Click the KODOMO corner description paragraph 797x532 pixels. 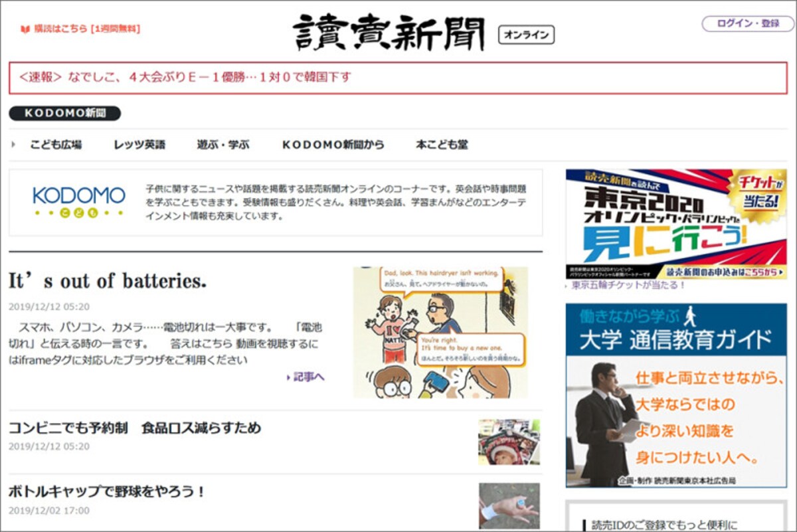[x=336, y=202]
